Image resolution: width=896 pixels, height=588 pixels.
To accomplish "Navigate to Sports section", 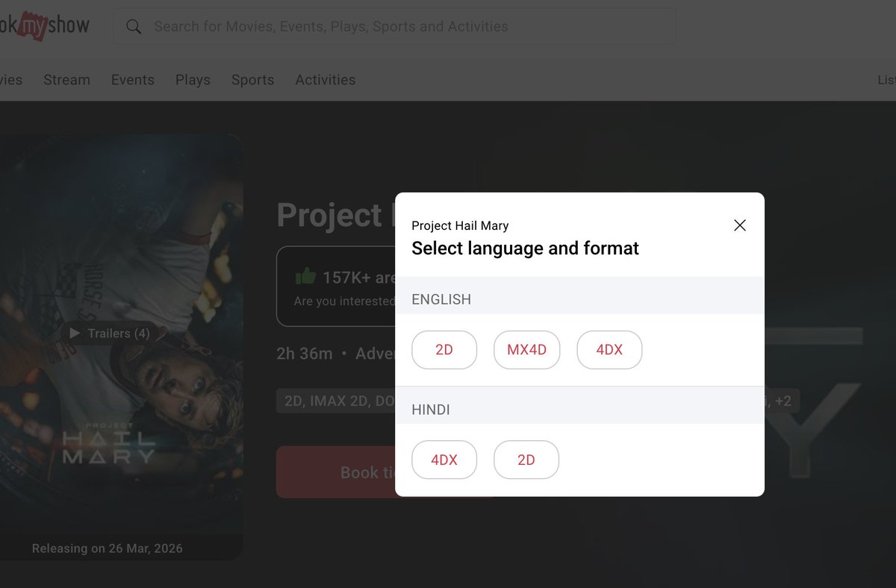I will [x=252, y=80].
